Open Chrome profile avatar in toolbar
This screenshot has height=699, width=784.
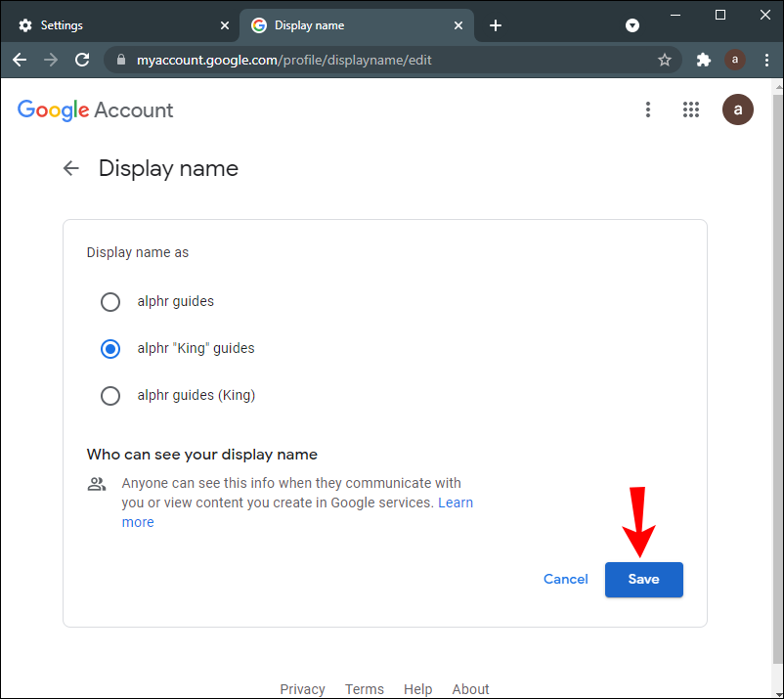click(734, 60)
